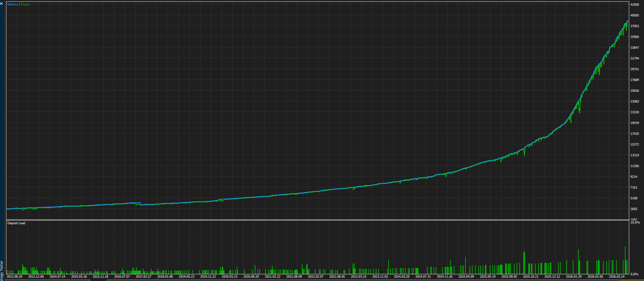644x281 pixels.
Task: Click the 2021.02.22 date label
Action: (273, 277)
